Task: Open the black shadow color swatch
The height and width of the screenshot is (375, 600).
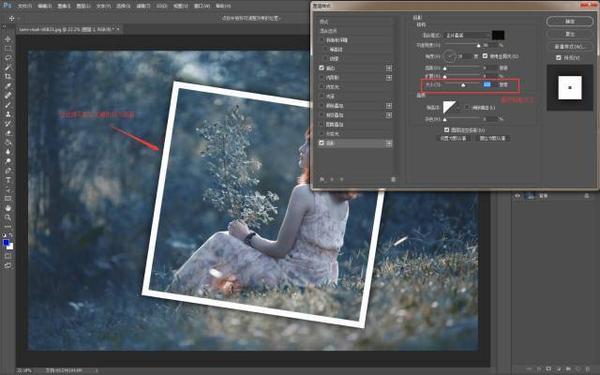Action: tap(498, 35)
